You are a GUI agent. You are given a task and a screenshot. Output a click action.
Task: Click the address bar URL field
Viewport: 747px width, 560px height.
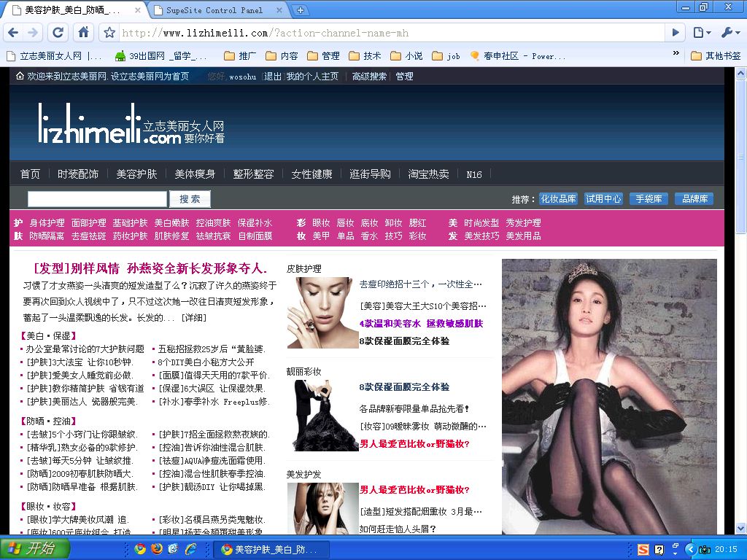pos(392,33)
